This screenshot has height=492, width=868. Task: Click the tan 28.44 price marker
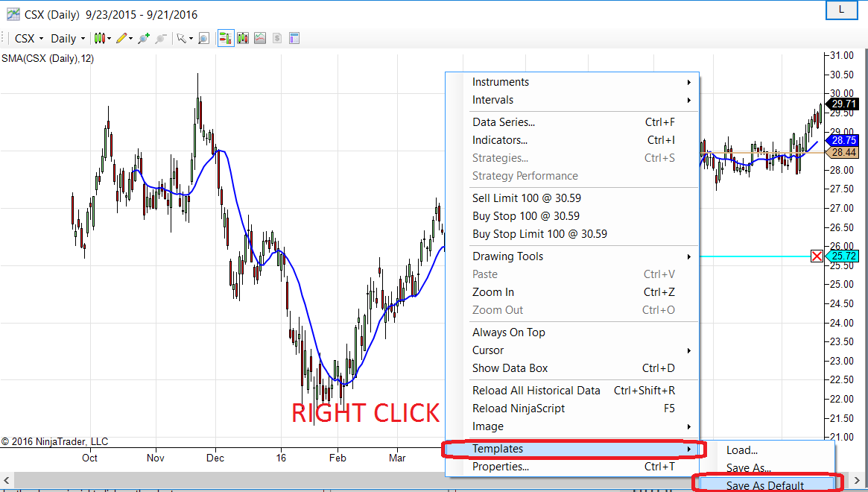[843, 152]
